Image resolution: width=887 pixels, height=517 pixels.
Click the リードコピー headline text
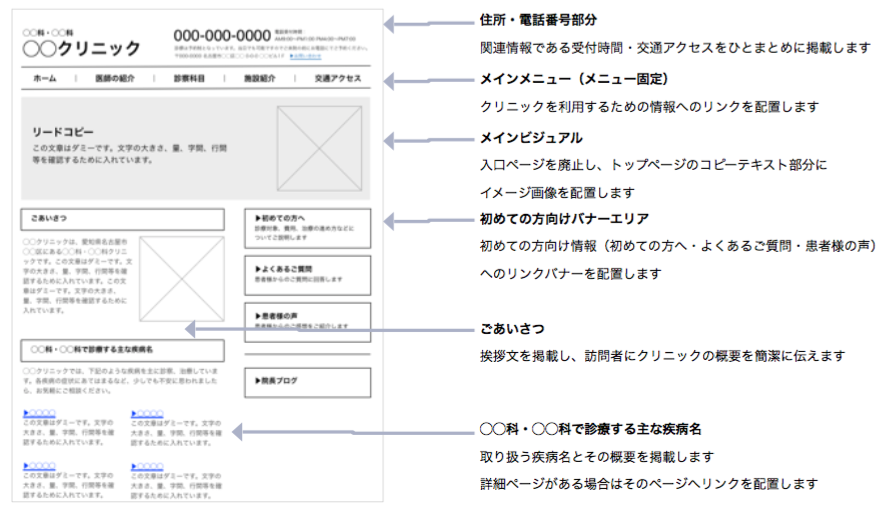63,132
